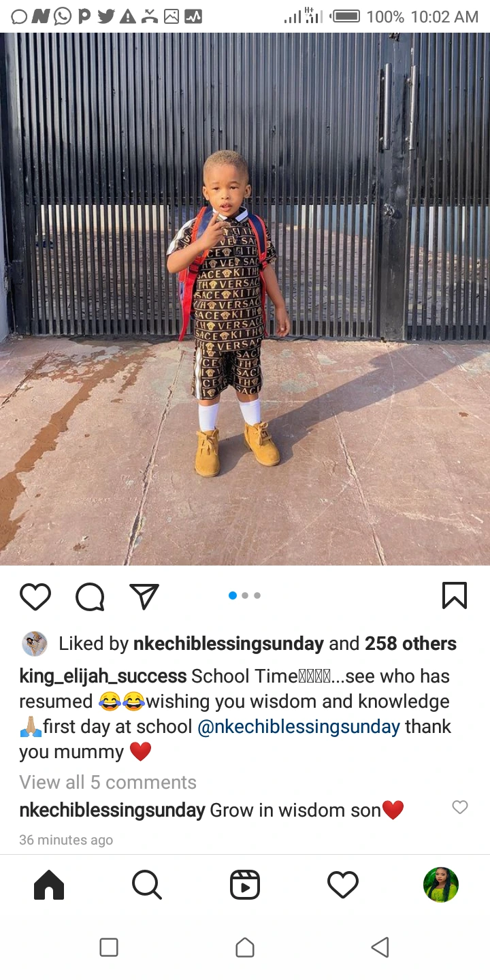The image size is (490, 980).
Task: Open the Activity heart in the bottom navigation
Action: pos(343,885)
